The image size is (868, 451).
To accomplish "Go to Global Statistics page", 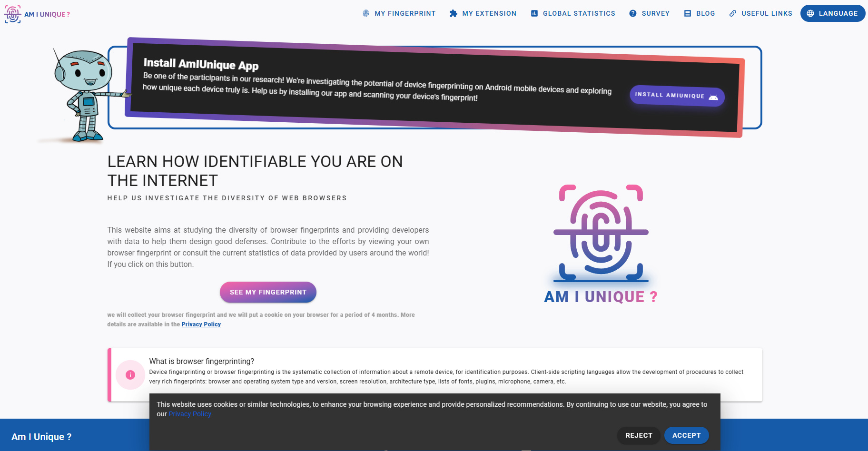I will [579, 13].
